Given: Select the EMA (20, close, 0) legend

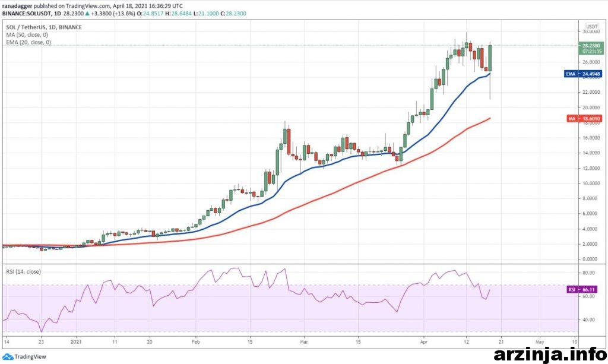Looking at the screenshot, I should click(x=28, y=42).
